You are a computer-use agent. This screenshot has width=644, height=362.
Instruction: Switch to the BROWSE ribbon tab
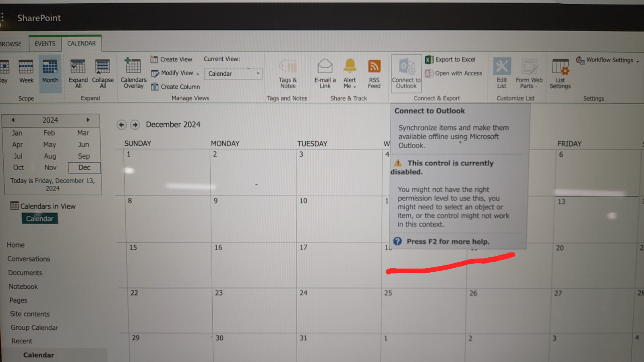point(11,44)
